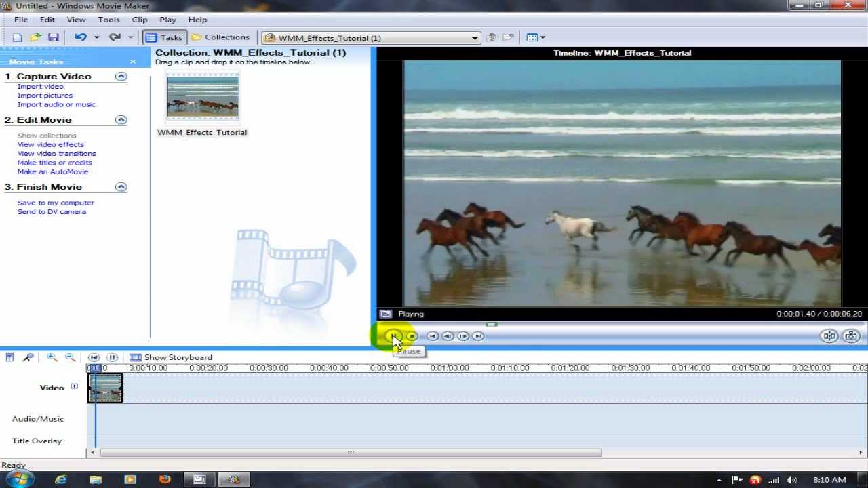868x488 pixels.
Task: Go up one collection level icon
Action: (491, 37)
